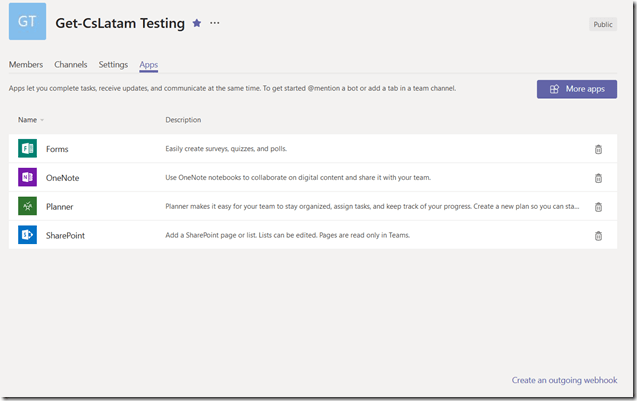Delete the Forms app with trash icon

point(598,149)
